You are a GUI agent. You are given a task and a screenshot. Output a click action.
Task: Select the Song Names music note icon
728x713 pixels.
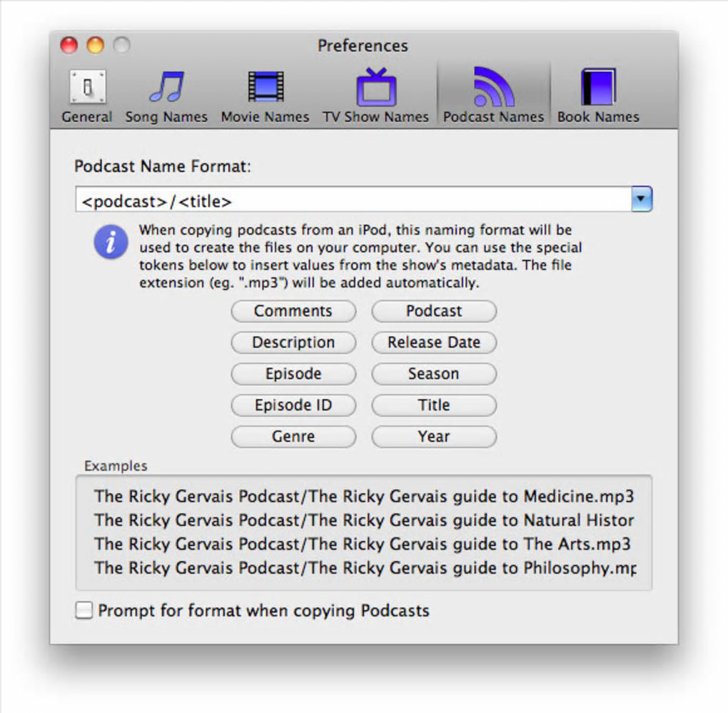167,86
